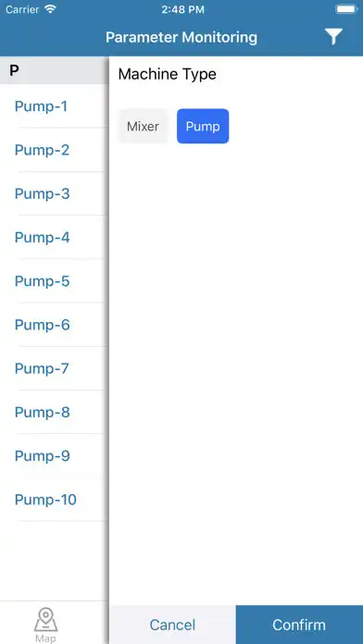
Task: Check the battery status icon
Action: point(346,9)
